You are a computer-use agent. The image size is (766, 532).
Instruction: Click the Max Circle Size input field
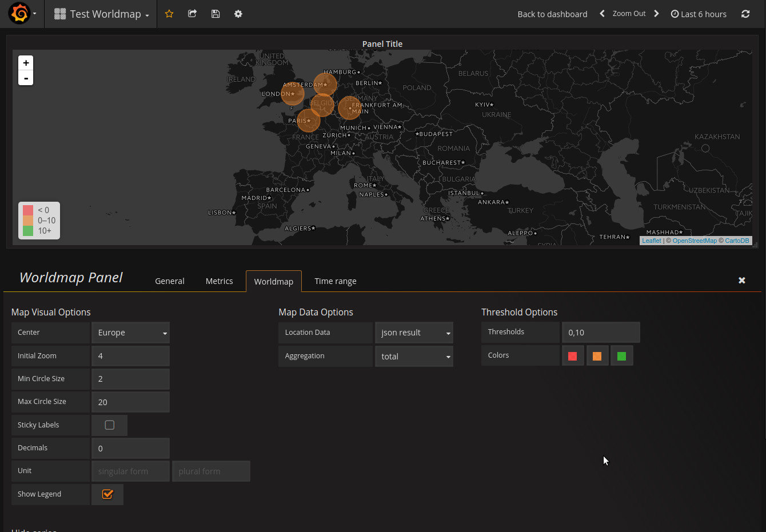[130, 402]
